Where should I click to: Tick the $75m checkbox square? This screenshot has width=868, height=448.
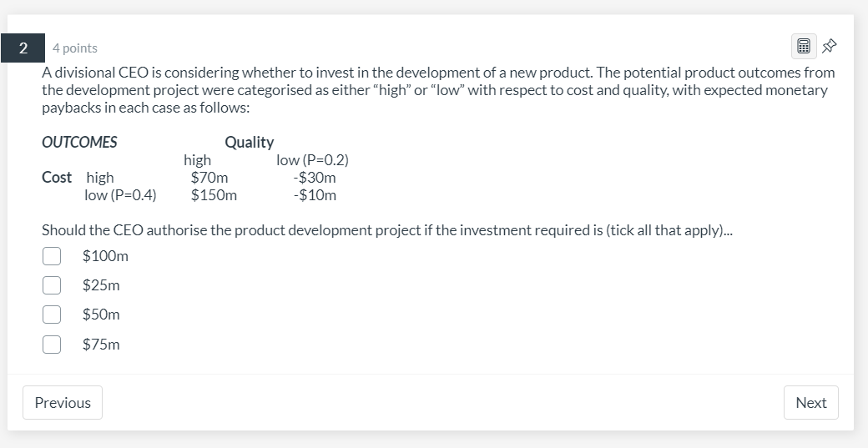pos(52,345)
